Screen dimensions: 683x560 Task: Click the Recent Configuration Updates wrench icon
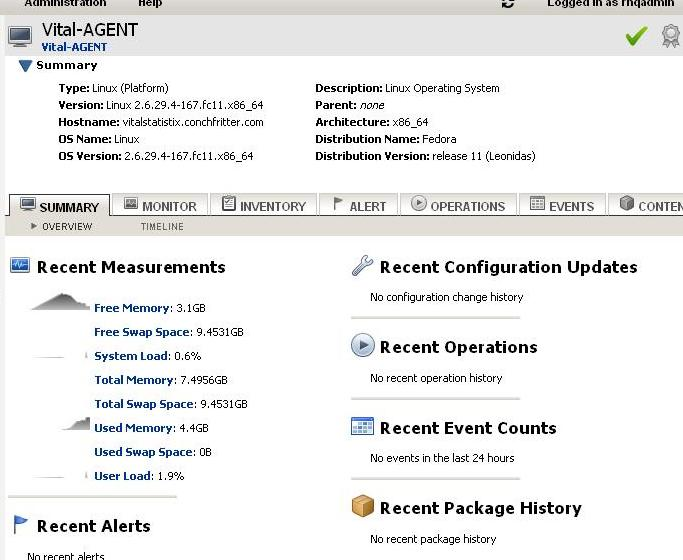362,266
